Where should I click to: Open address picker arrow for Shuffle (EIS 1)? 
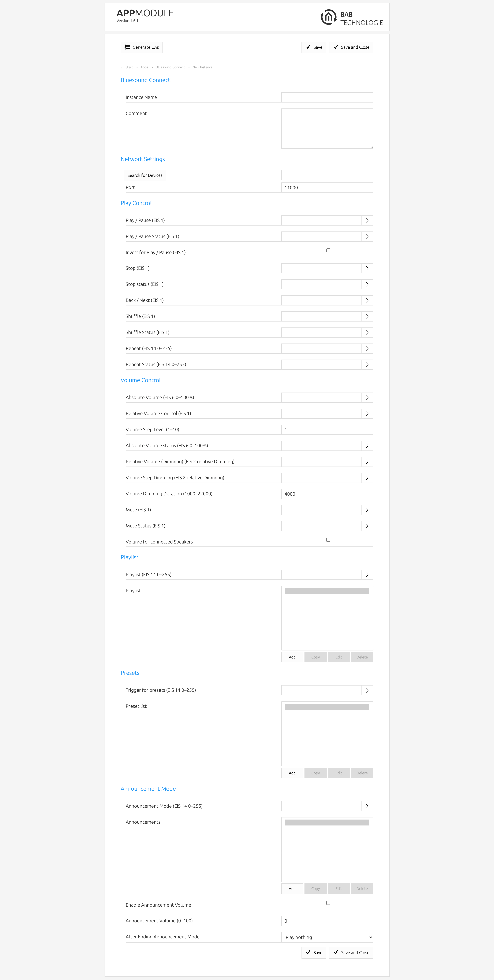[x=367, y=316]
